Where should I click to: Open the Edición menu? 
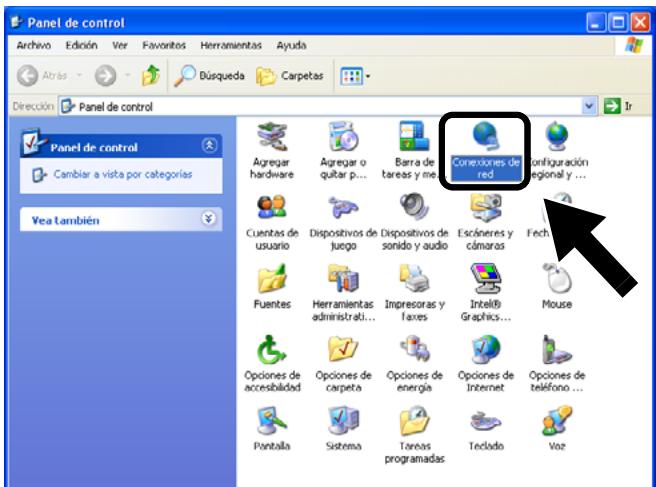tap(81, 45)
